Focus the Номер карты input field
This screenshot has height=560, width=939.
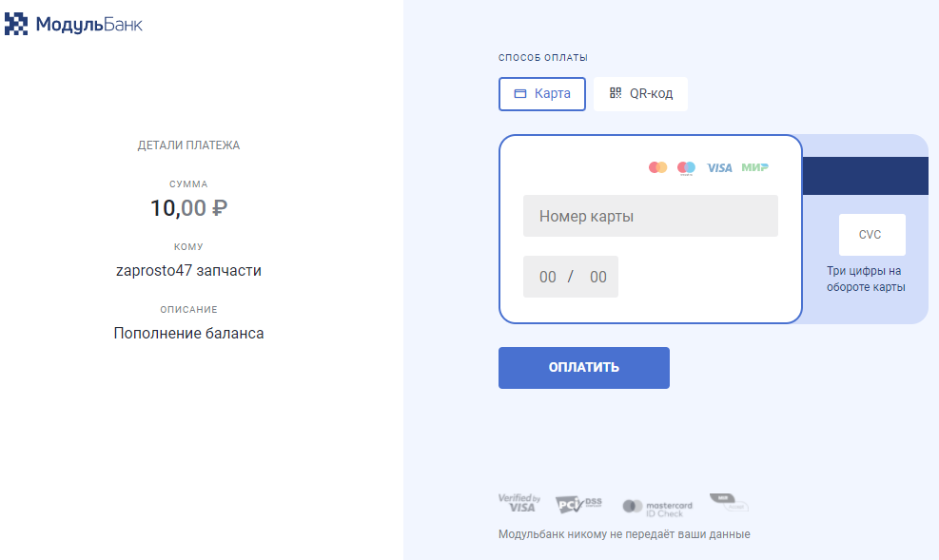click(651, 216)
